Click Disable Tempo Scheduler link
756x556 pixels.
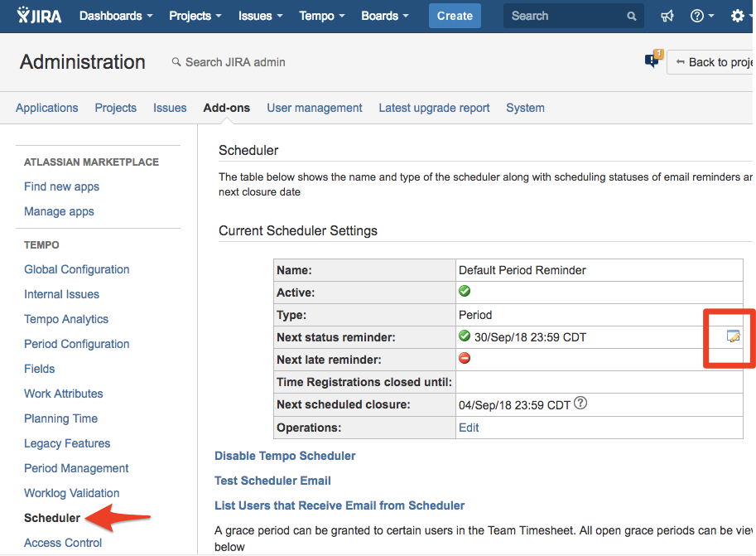(x=285, y=456)
